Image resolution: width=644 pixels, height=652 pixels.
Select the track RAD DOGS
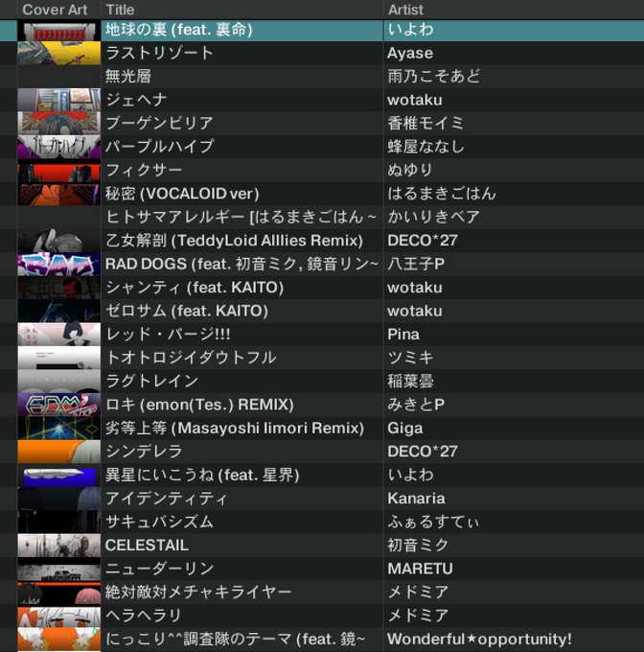coord(242,264)
